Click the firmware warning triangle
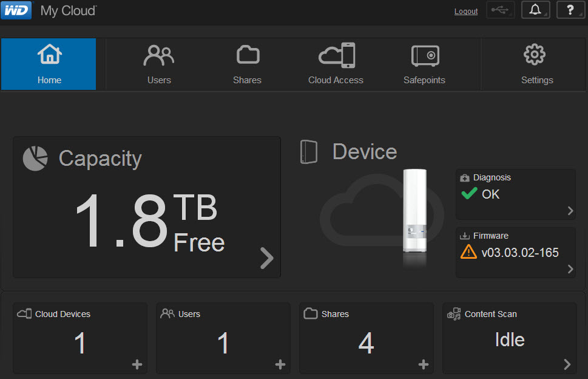Screen dimensions: 588x379 (x=468, y=252)
